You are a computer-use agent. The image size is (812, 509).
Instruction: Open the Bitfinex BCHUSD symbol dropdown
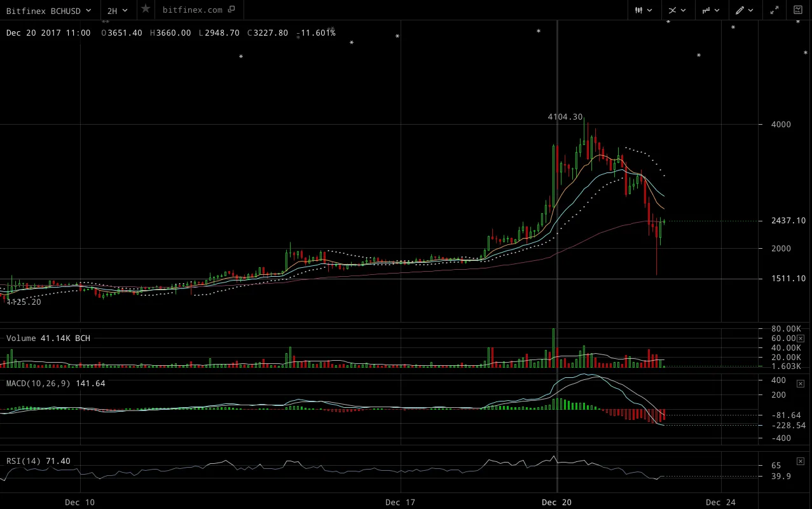click(48, 10)
